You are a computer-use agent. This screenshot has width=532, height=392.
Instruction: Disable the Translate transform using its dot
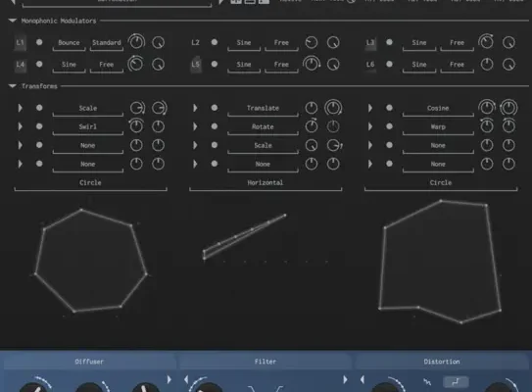click(215, 108)
